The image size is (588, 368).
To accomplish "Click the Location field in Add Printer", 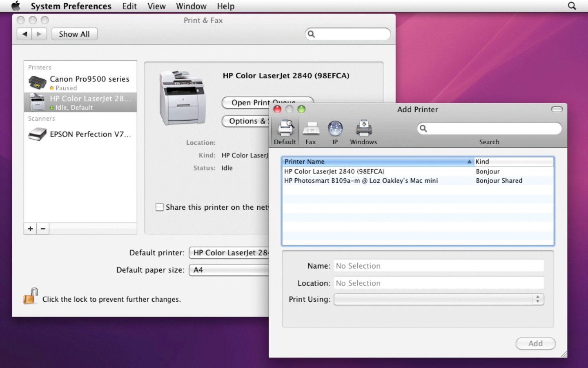I will coord(439,283).
